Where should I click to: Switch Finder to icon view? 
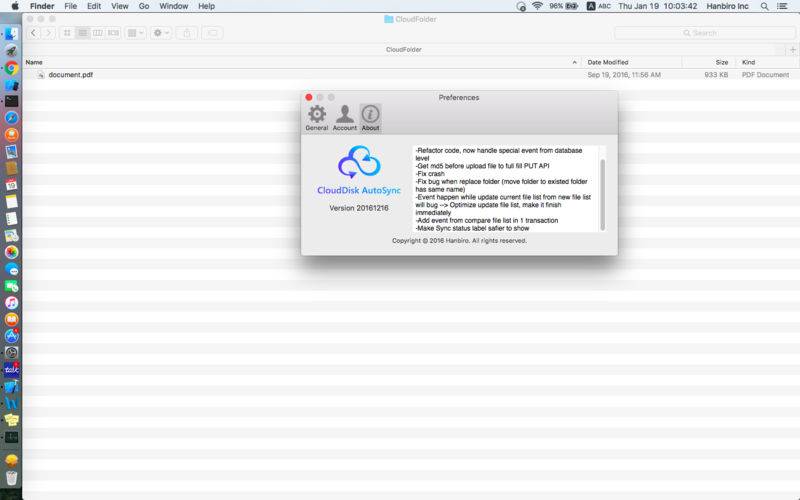tap(67, 33)
